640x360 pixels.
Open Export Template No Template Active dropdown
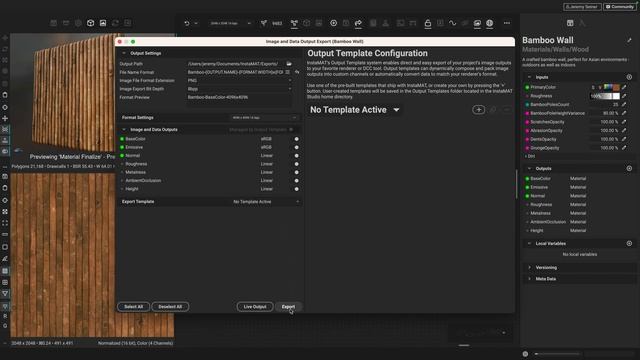[x=266, y=202]
